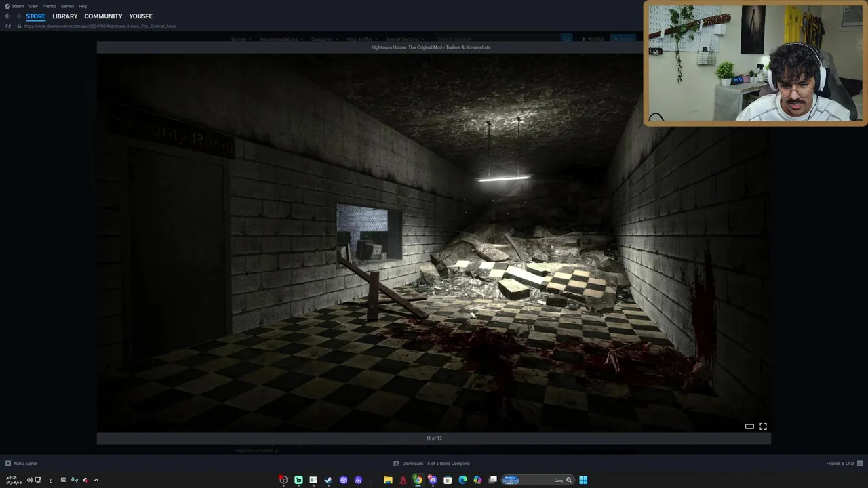Go forward with the forward arrow
Screen dimensions: 868x488
click(18, 16)
